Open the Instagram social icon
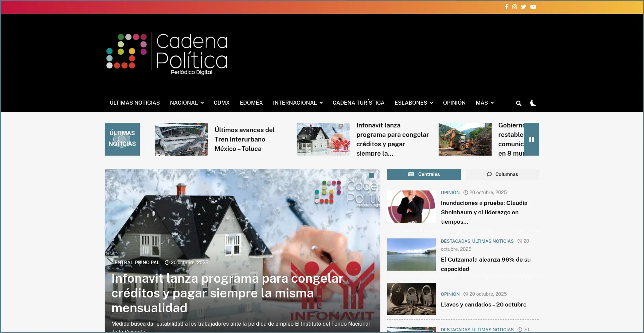Screen dimensions: 644x333 coord(515,7)
